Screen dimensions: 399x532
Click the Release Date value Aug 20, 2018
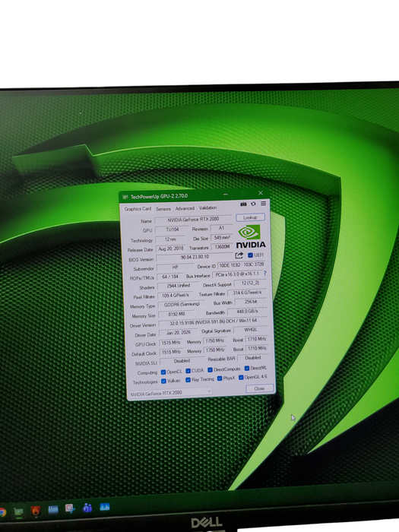tap(171, 249)
